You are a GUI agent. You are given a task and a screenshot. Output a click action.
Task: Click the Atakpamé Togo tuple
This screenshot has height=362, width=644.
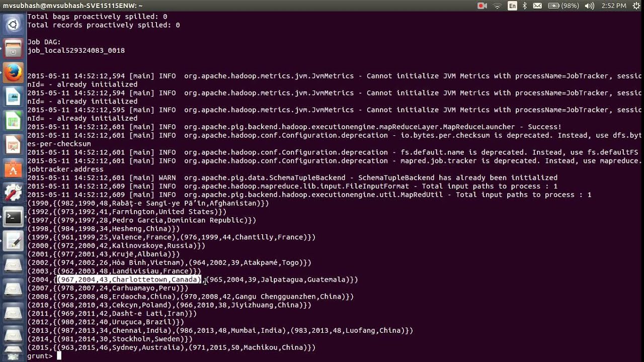click(246, 262)
